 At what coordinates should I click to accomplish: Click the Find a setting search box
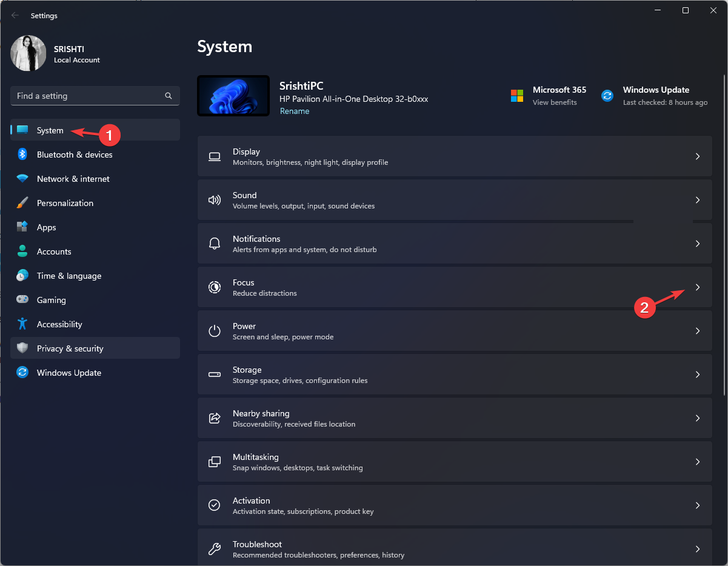95,96
